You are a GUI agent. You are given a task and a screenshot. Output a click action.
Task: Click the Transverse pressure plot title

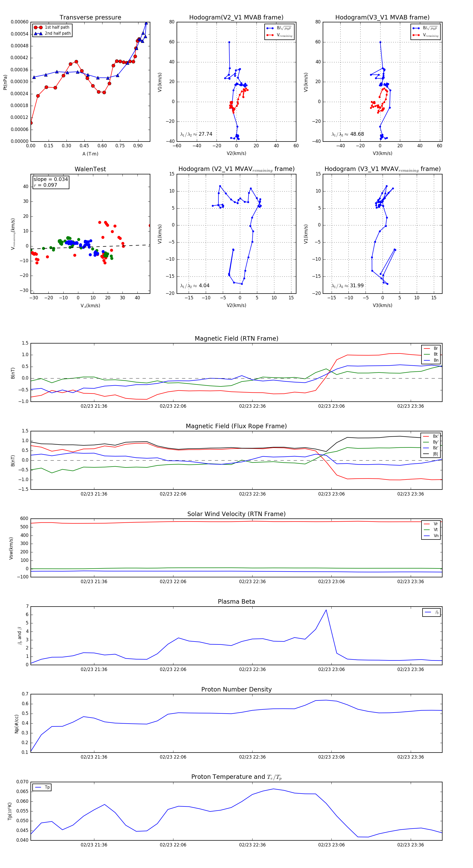[x=90, y=18]
